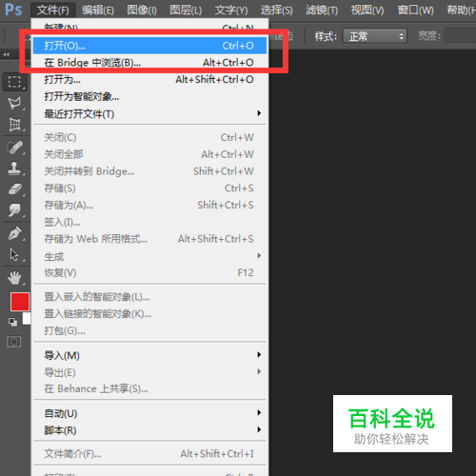Expand the 导入(M) submenu

[x=149, y=355]
